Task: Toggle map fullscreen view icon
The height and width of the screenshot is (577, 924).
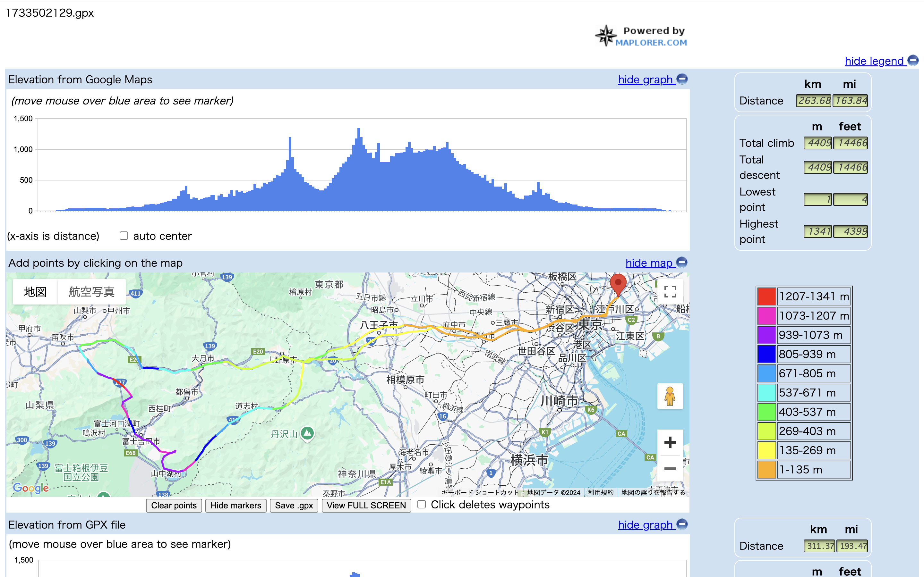Action: click(670, 292)
